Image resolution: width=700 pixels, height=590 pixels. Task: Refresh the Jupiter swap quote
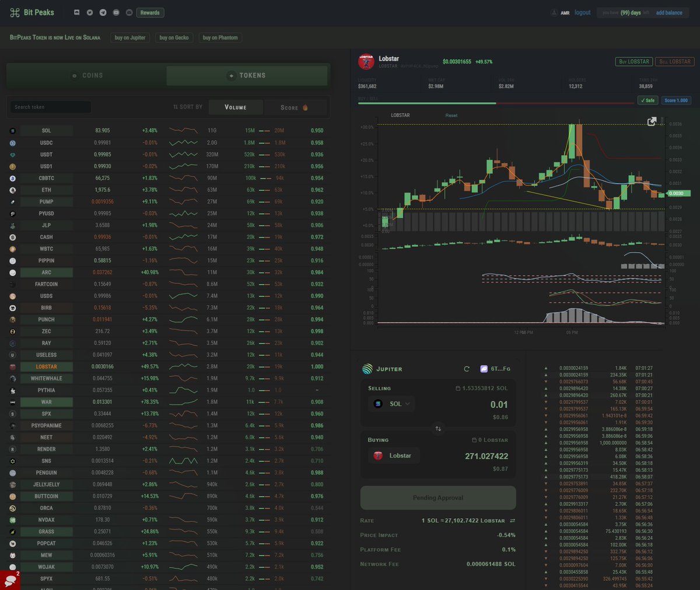point(466,369)
